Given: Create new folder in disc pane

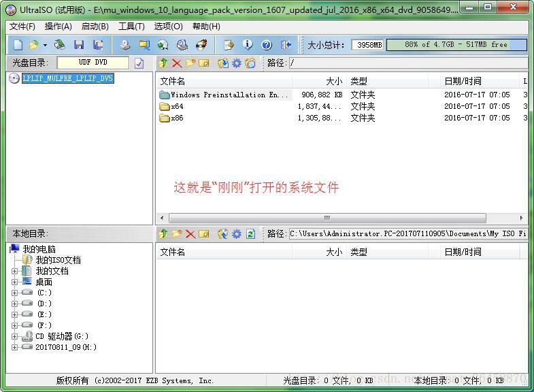Looking at the screenshot, I should tap(190, 63).
